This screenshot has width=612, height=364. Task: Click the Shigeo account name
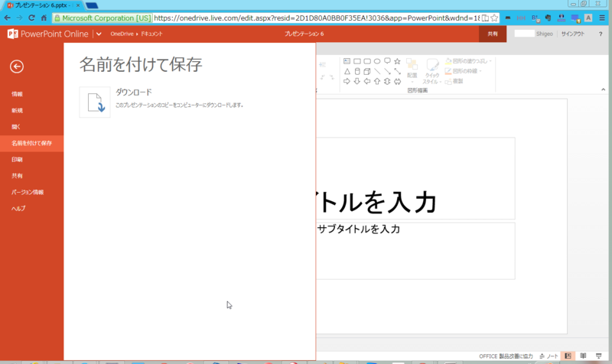pyautogui.click(x=544, y=34)
